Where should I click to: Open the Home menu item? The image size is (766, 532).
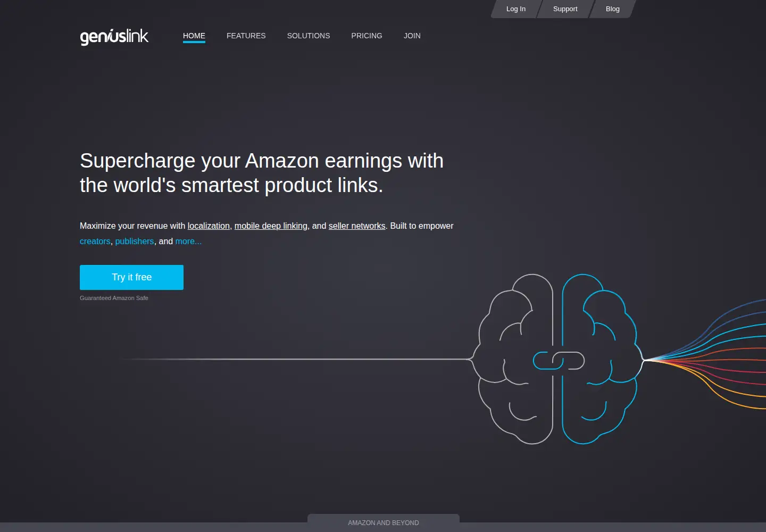point(194,36)
